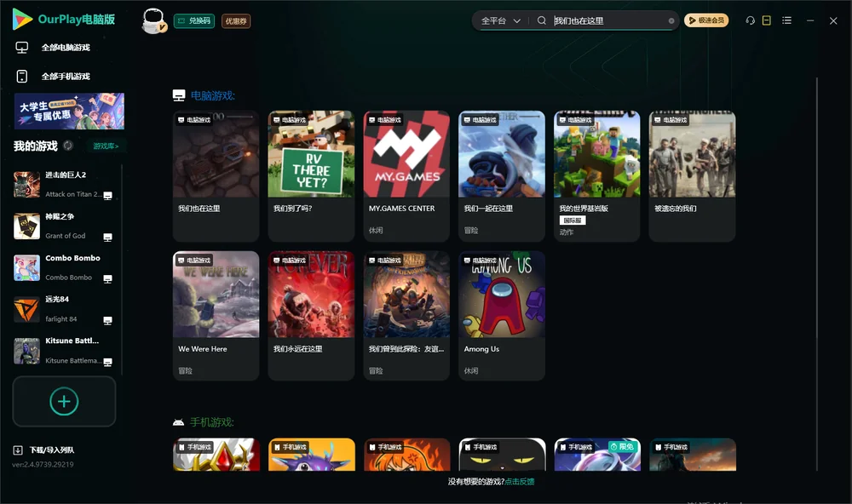The width and height of the screenshot is (852, 504).
Task: Launch Combo Bombo from sidebar
Action: click(x=63, y=267)
